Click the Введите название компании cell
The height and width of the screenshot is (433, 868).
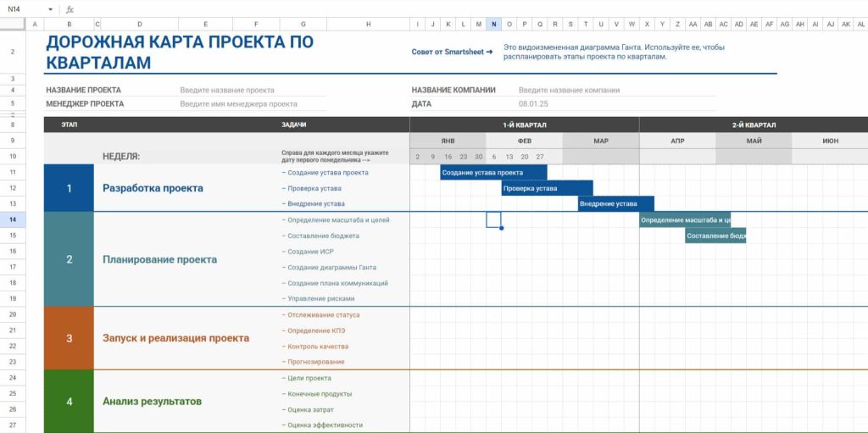(x=569, y=90)
